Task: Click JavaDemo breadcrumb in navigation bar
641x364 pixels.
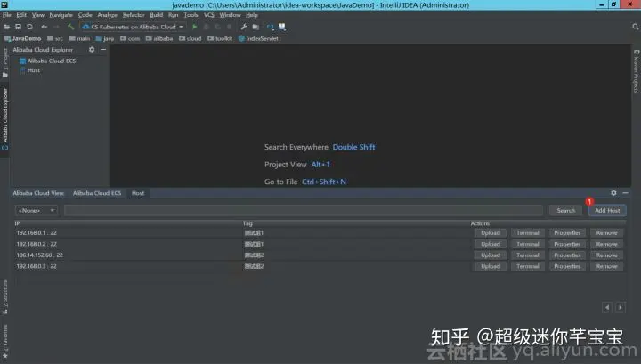Action: tap(23, 39)
